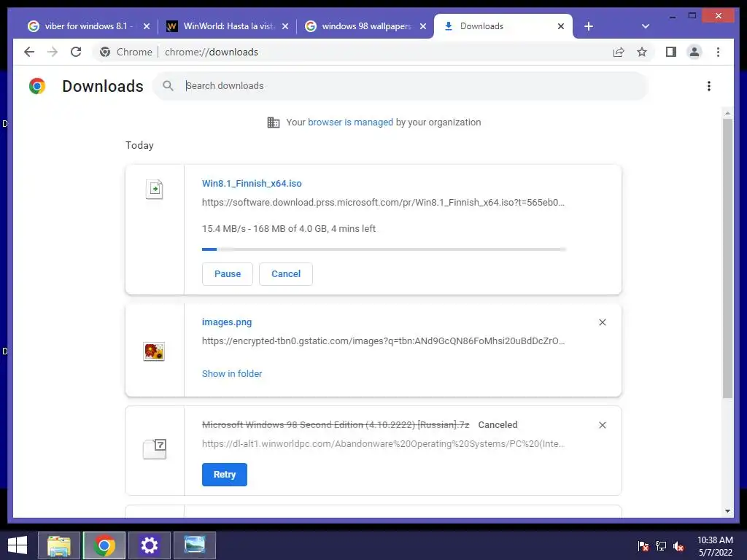Click the dl-alt1.winworldpc.com URL text
Viewport: 747px width, 560px height.
pyautogui.click(x=383, y=444)
